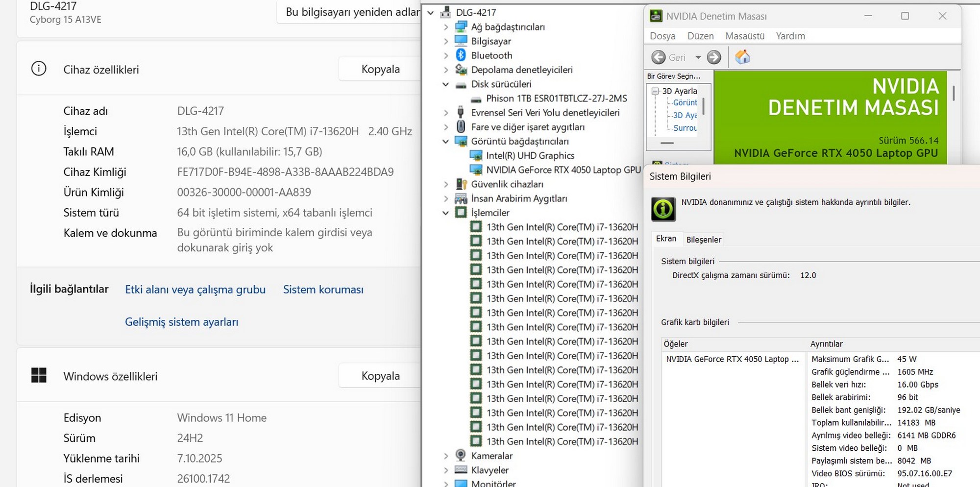Select the Bluetooth device category icon
This screenshot has width=980, height=487.
461,55
